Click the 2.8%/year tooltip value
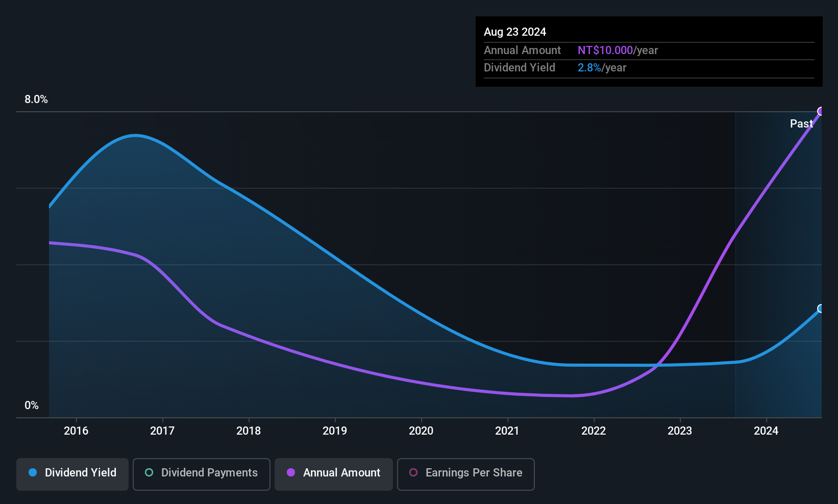The image size is (838, 504). pyautogui.click(x=602, y=68)
